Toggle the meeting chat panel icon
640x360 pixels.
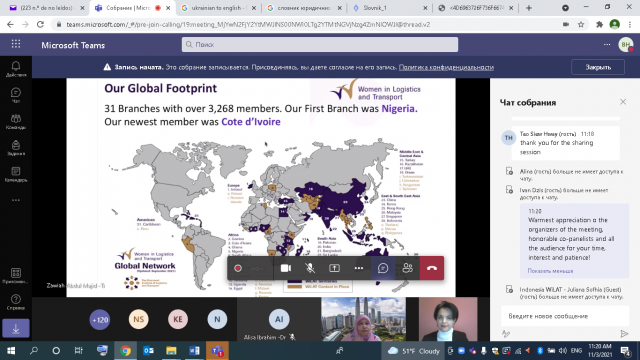[383, 268]
